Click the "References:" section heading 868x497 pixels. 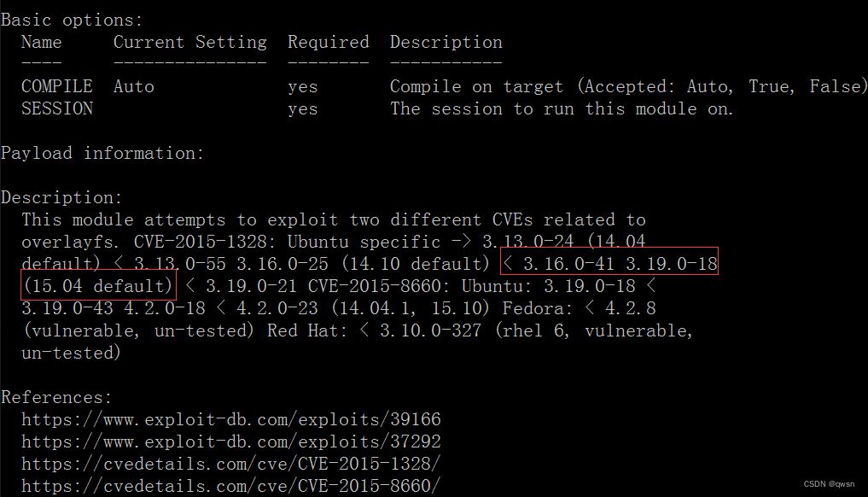(56, 397)
